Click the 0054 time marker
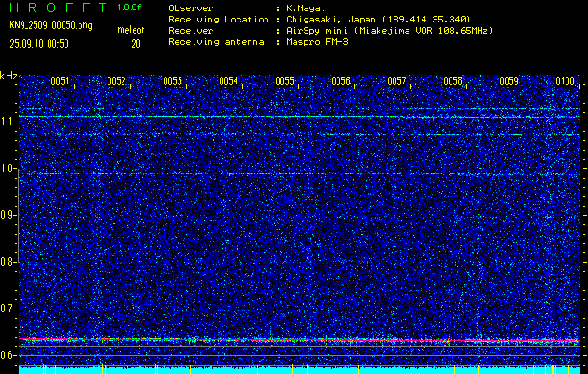588x374 pixels. pyautogui.click(x=228, y=81)
